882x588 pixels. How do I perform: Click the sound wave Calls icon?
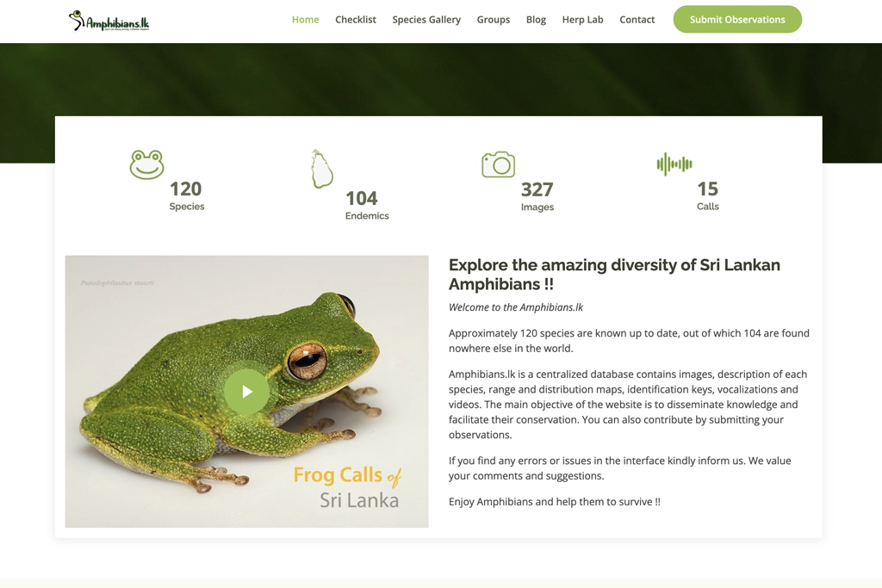674,164
